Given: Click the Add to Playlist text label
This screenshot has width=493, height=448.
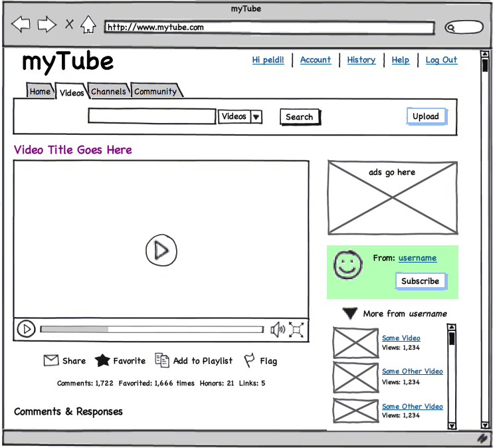Looking at the screenshot, I should 203,361.
